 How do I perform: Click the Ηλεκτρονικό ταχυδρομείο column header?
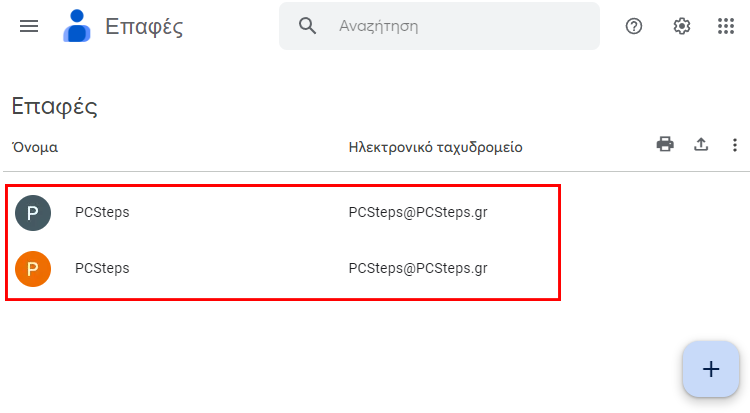(435, 147)
